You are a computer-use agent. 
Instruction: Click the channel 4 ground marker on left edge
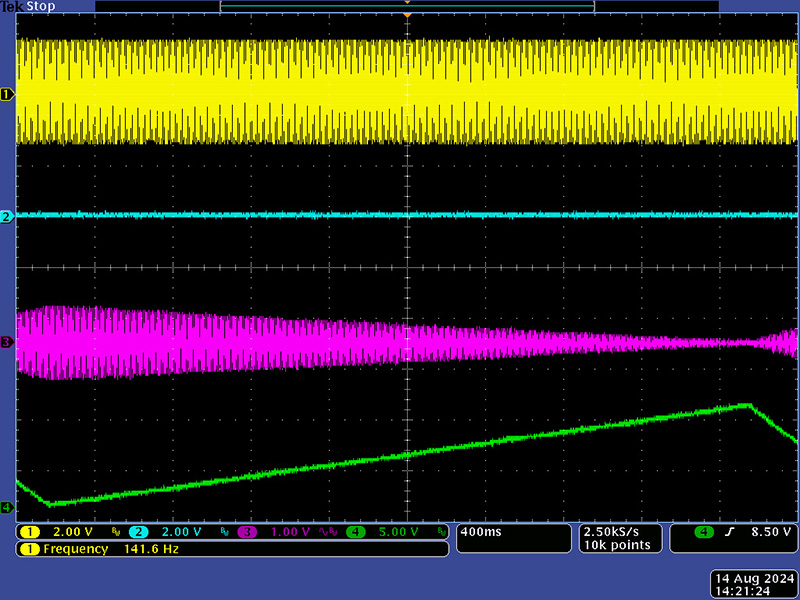click(x=7, y=508)
